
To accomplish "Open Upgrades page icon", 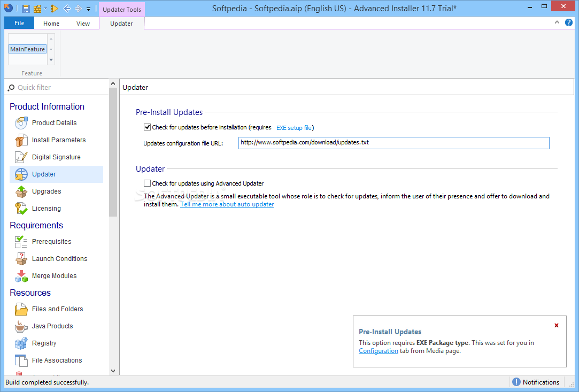I will (21, 191).
